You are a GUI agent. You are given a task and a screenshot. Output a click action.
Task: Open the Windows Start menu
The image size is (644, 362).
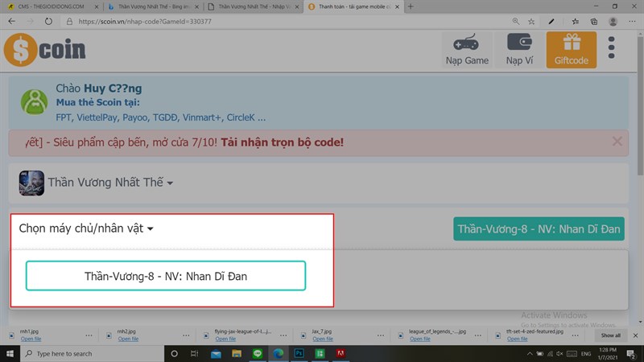click(x=10, y=353)
